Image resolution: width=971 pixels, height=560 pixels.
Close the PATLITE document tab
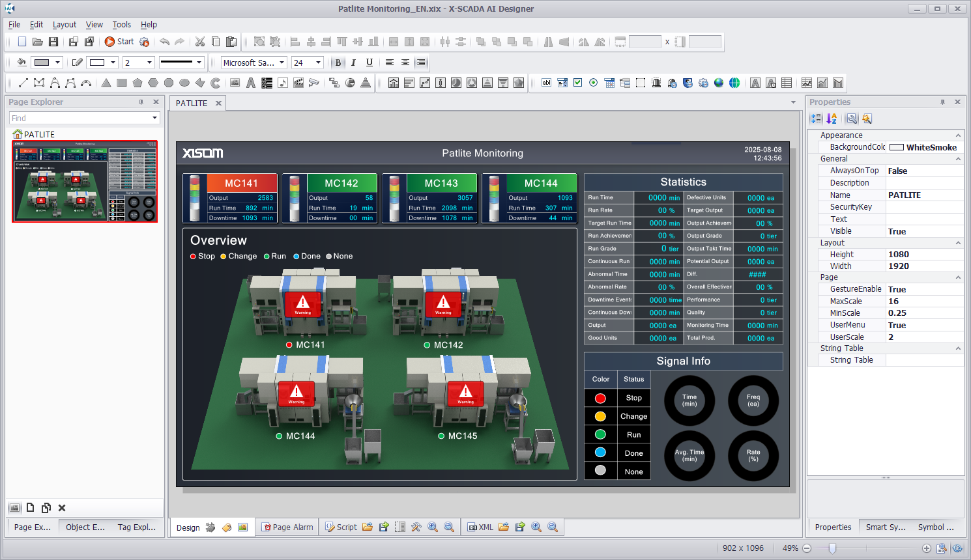point(219,103)
